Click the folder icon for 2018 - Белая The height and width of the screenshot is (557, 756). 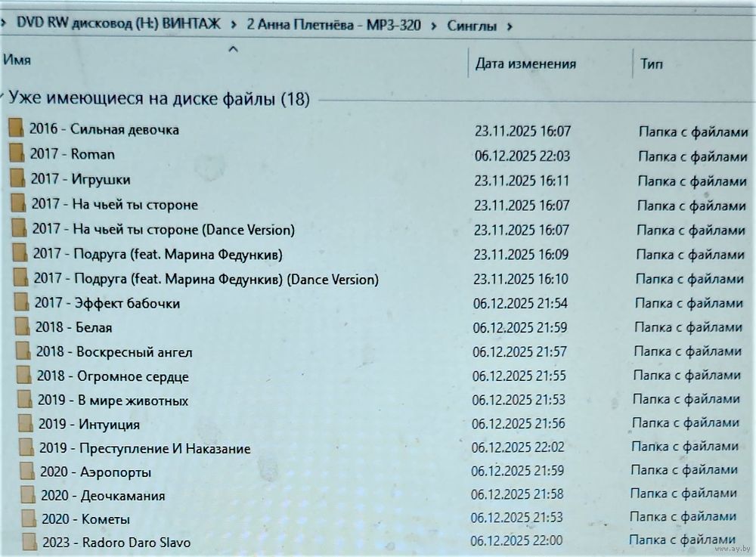click(23, 327)
